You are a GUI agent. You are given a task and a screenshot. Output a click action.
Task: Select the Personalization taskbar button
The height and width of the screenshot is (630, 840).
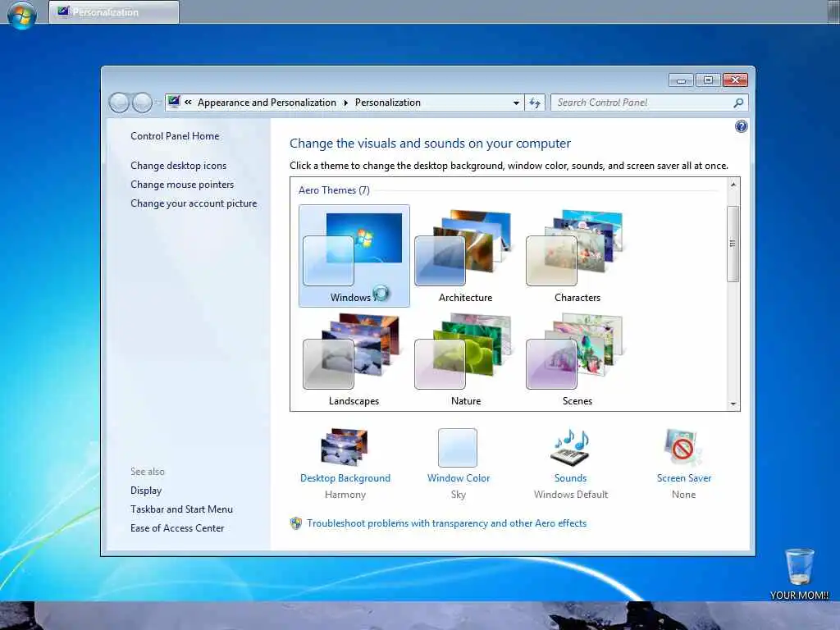click(114, 11)
